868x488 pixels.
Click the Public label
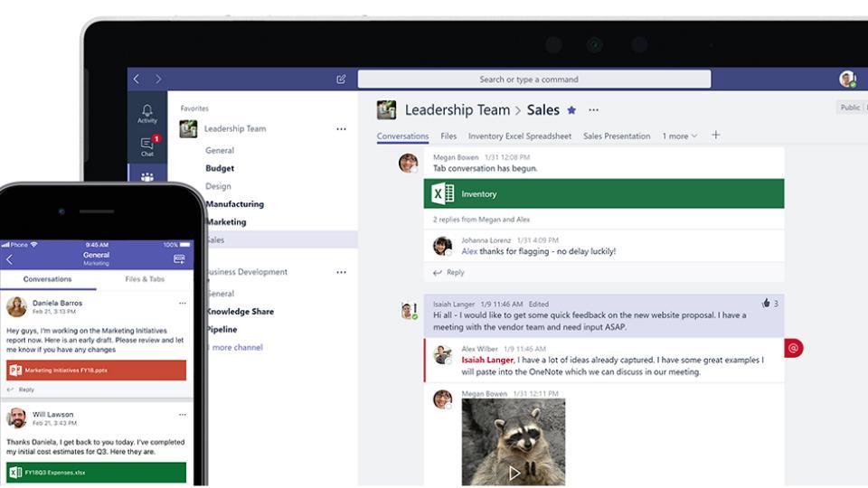[850, 108]
